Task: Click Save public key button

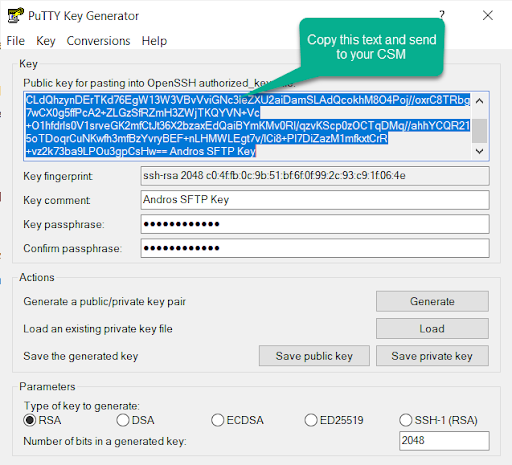Action: pyautogui.click(x=314, y=356)
